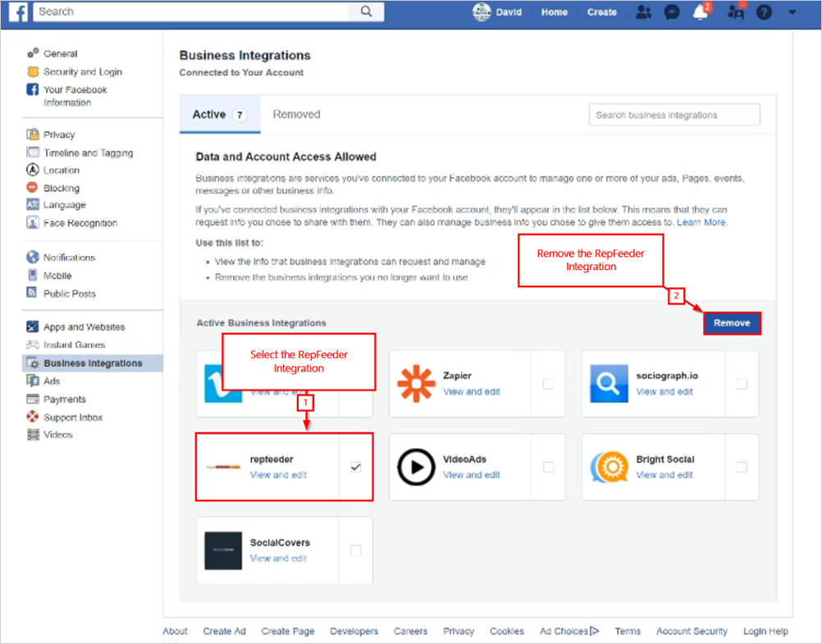
Task: Open the Learn More link
Action: (701, 222)
